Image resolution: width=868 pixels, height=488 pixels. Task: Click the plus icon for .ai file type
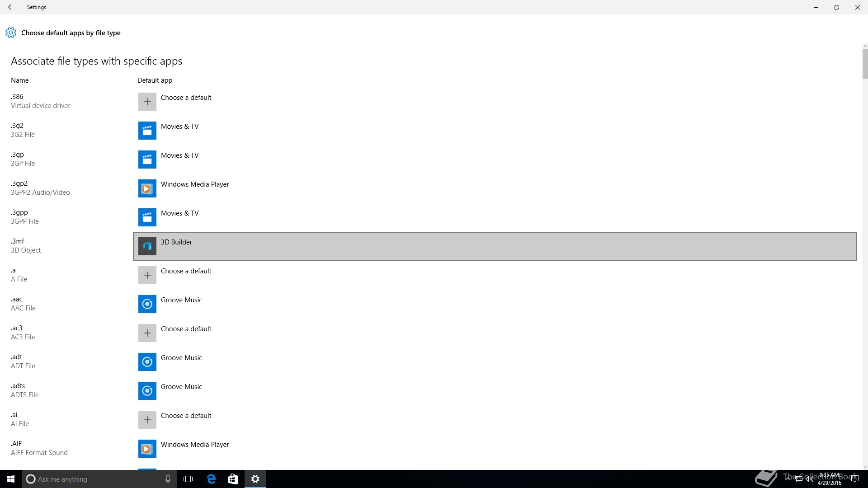coord(147,420)
